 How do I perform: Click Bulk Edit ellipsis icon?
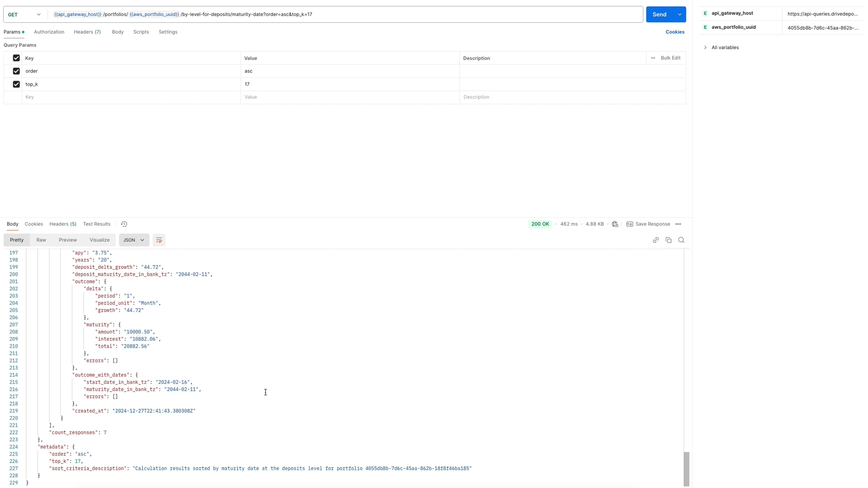pyautogui.click(x=653, y=58)
